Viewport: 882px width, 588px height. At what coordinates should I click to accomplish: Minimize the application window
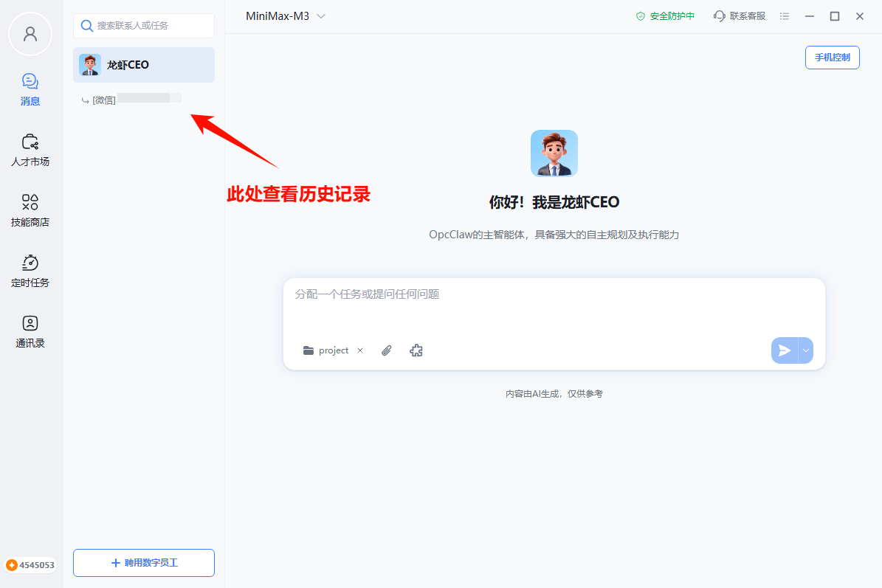coord(810,16)
